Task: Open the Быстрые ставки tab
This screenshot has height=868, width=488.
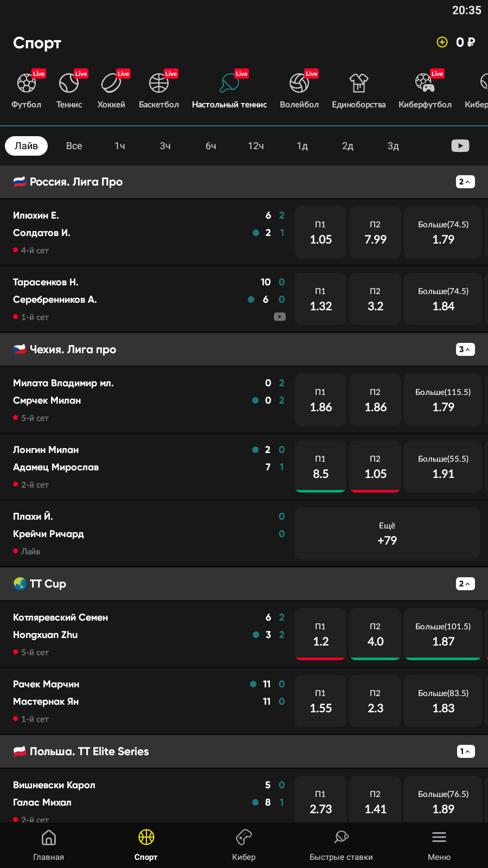Action: [x=341, y=845]
